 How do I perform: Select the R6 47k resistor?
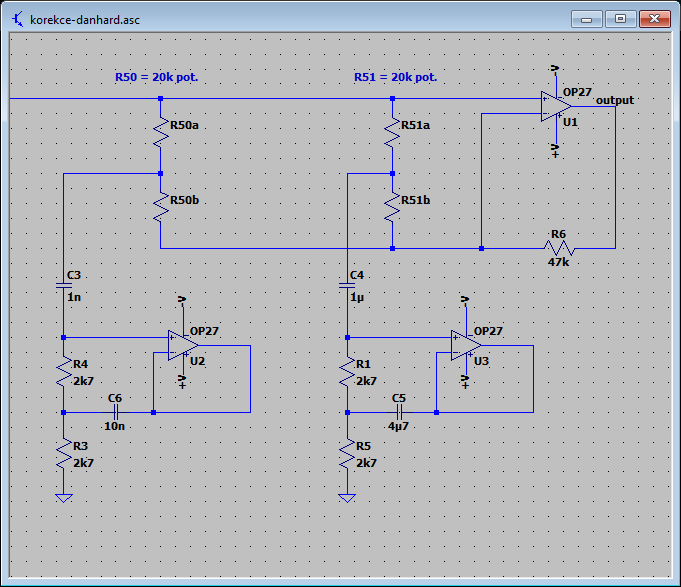point(559,248)
